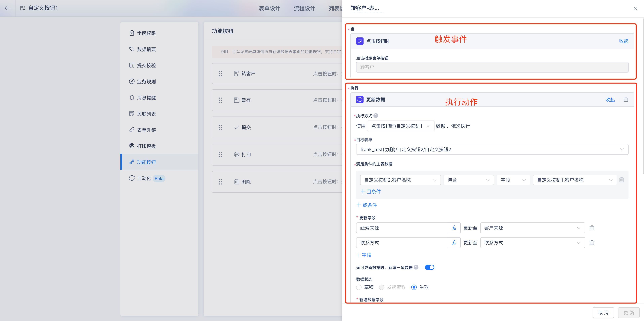This screenshot has height=321, width=644.
Task: Click help icon beside 新增一条数据
Action: 416,267
